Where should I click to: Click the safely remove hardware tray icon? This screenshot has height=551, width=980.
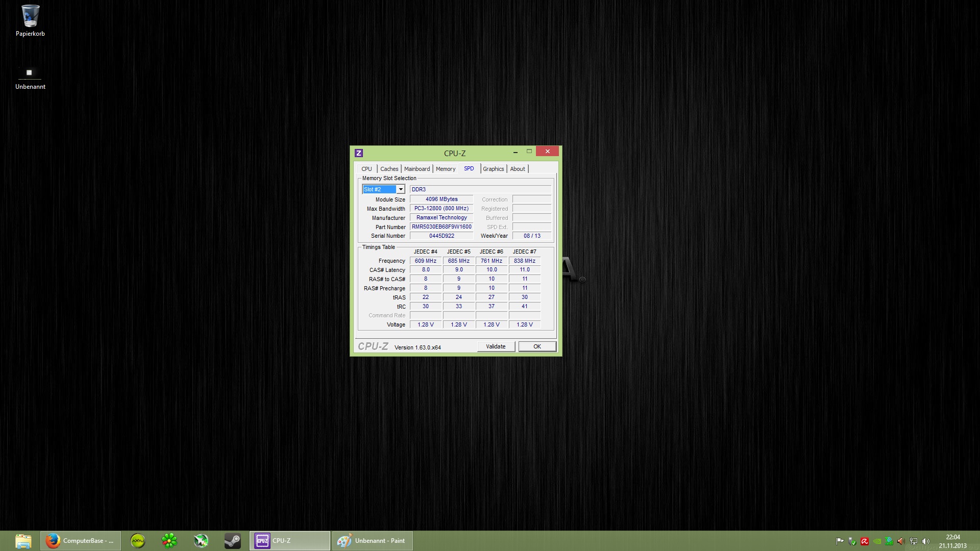coord(852,541)
